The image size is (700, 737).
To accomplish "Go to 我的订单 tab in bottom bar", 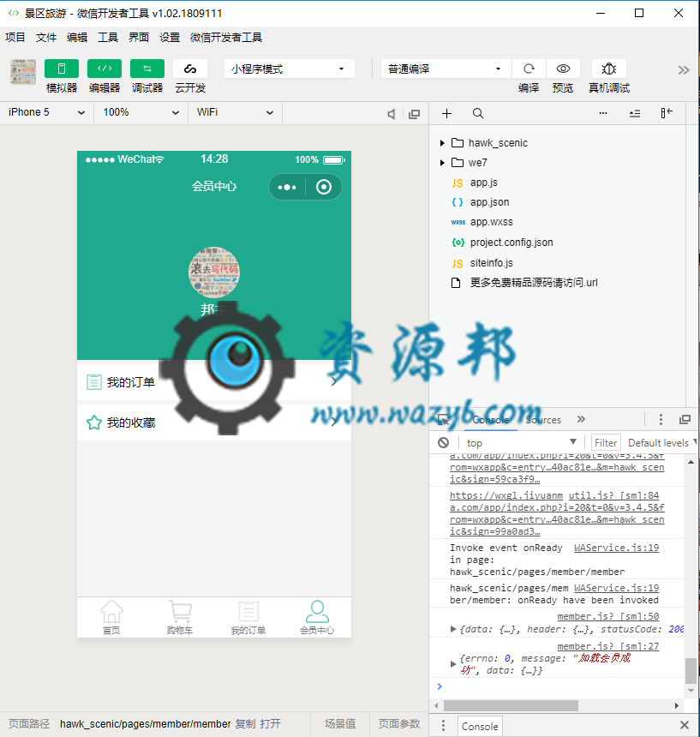I will (x=248, y=618).
